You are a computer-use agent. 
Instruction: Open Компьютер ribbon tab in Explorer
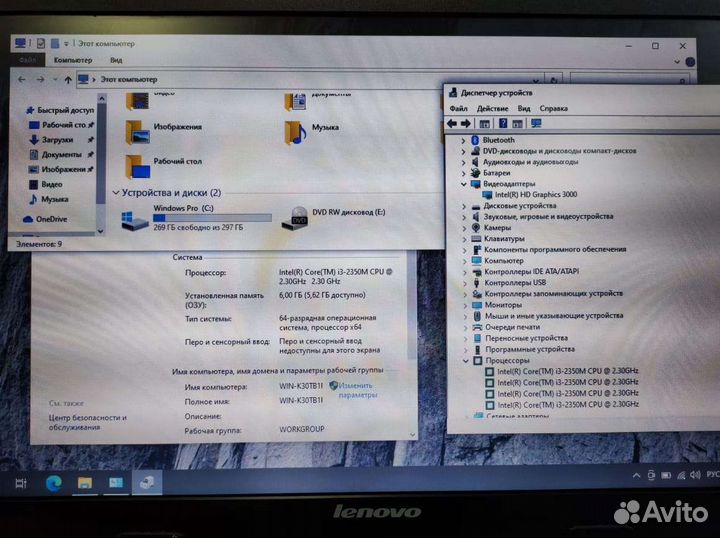(73, 60)
